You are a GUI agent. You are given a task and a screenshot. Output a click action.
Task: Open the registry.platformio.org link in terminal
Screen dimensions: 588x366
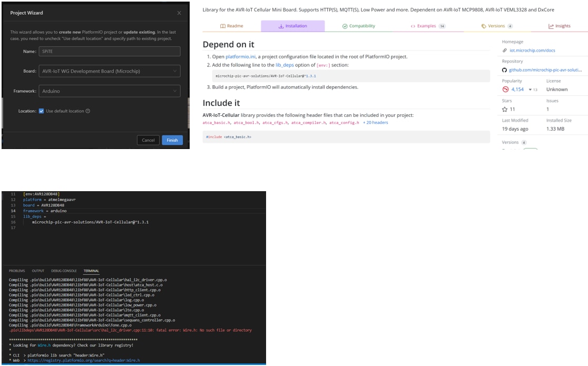[x=84, y=360]
